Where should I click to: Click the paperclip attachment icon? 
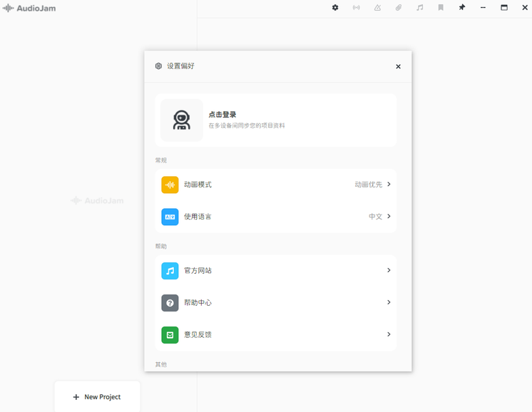[399, 7]
